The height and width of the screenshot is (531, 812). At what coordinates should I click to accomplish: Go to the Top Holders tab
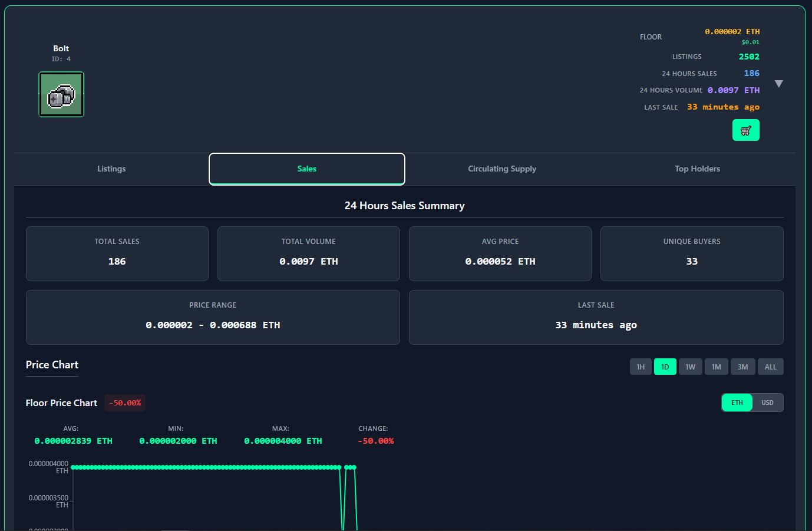point(697,169)
